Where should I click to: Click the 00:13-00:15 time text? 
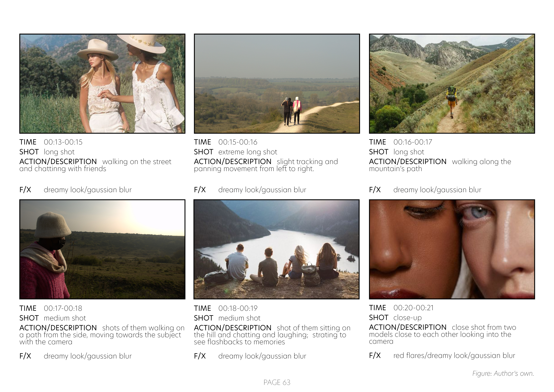pos(63,142)
